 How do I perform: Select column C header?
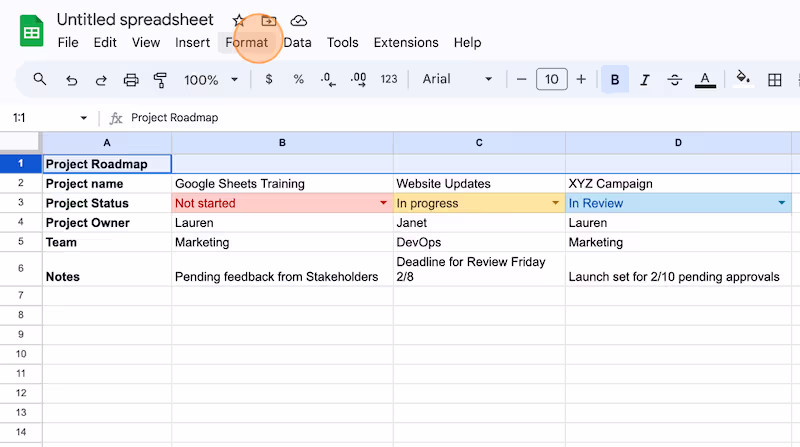pyautogui.click(x=479, y=143)
